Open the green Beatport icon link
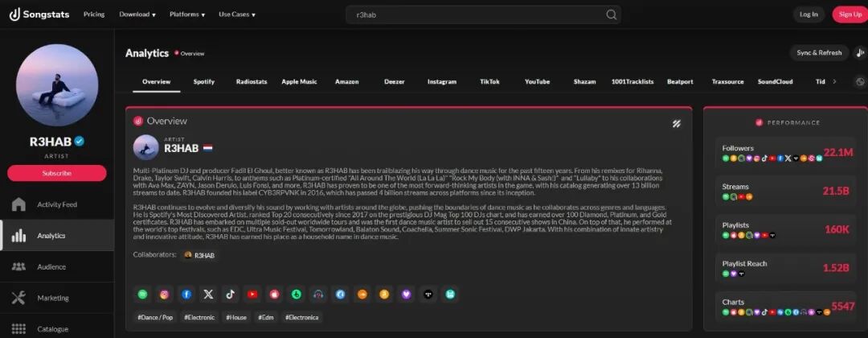This screenshot has height=338, width=868. (296, 295)
